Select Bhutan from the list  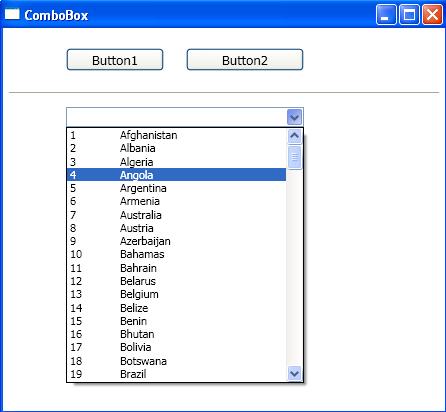(176, 334)
